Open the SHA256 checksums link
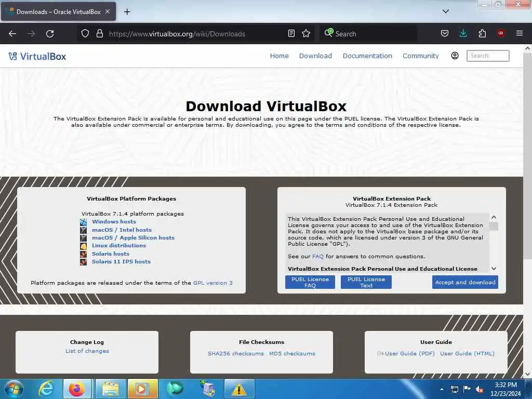 pos(236,353)
